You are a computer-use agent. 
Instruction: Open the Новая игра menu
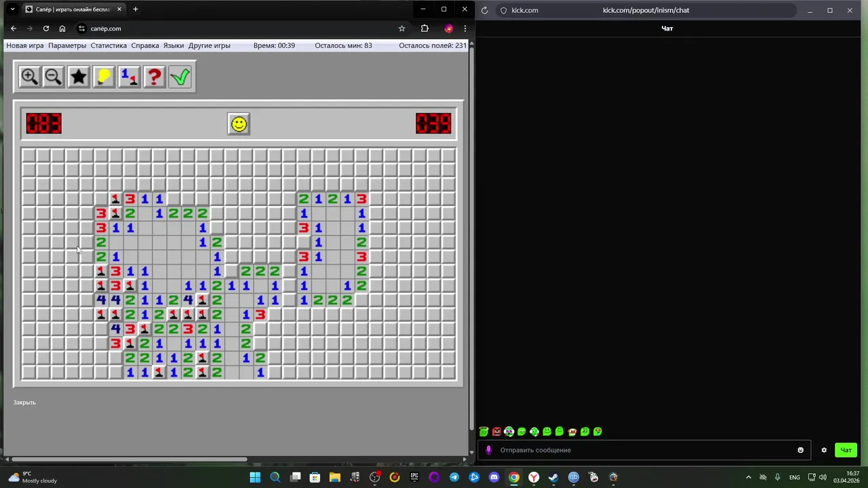(25, 45)
